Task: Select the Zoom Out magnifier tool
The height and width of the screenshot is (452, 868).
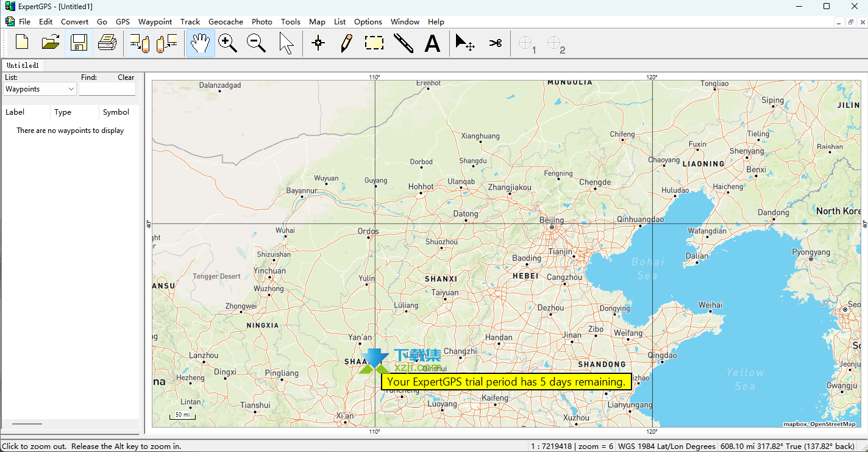Action: 257,43
